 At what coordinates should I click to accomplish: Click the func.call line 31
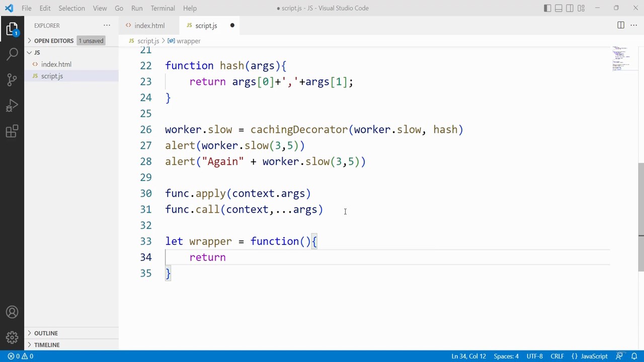[244, 210]
